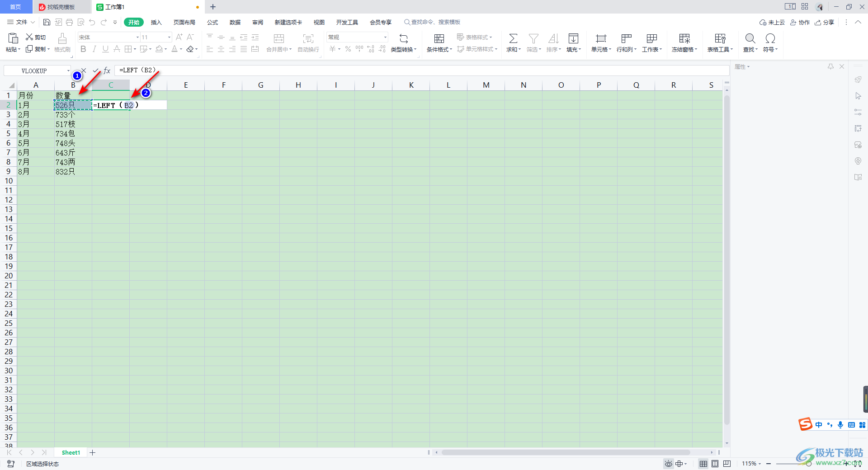Image resolution: width=868 pixels, height=470 pixels.
Task: Switch to the Data (数据) tab
Action: tap(235, 22)
